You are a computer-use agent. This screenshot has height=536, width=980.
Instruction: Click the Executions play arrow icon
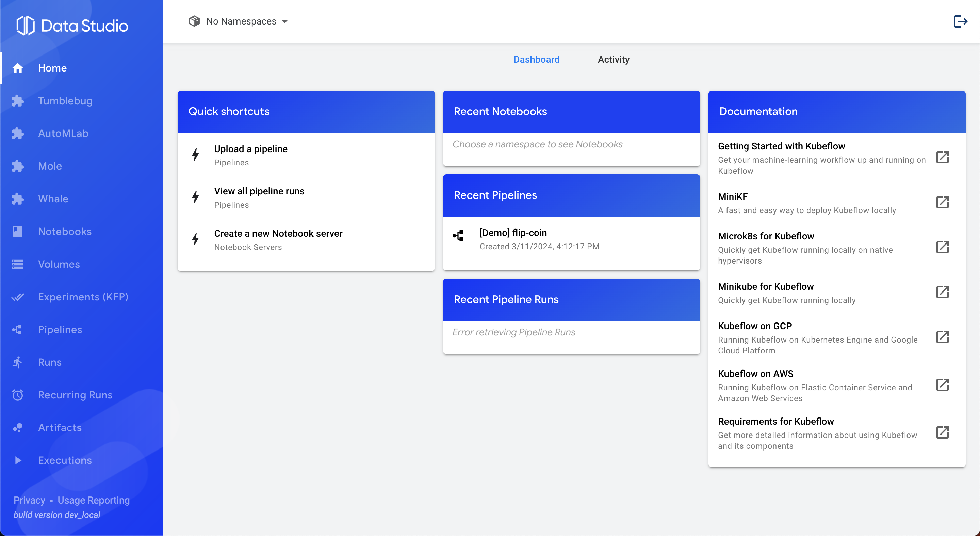(17, 460)
